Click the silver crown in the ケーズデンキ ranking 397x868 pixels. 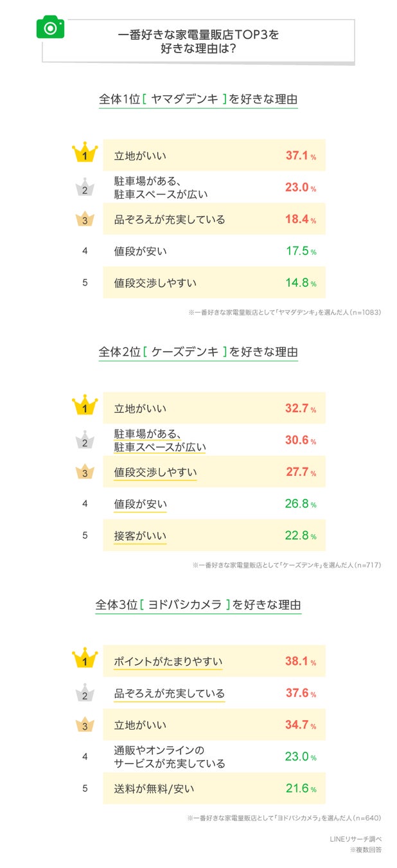[x=84, y=440]
